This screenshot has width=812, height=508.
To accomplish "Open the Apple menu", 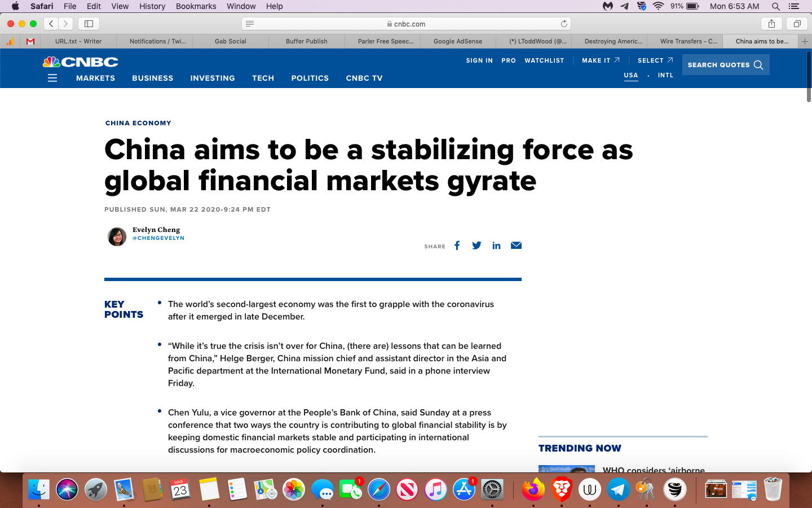I will point(15,6).
